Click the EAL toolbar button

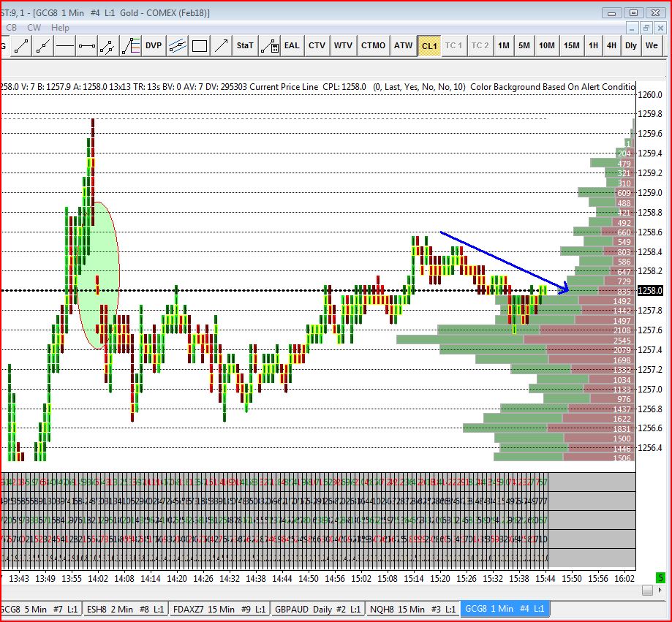[x=292, y=45]
